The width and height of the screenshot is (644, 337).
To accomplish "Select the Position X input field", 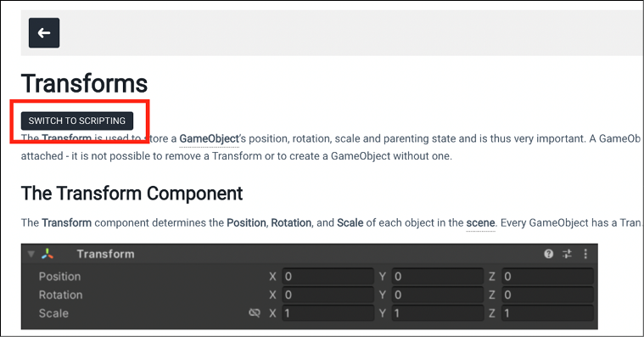I will (328, 276).
